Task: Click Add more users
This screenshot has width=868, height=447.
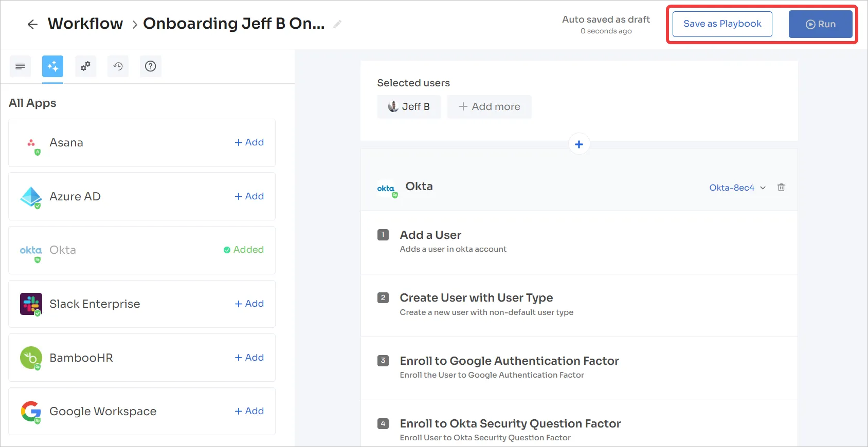Action: (x=489, y=106)
